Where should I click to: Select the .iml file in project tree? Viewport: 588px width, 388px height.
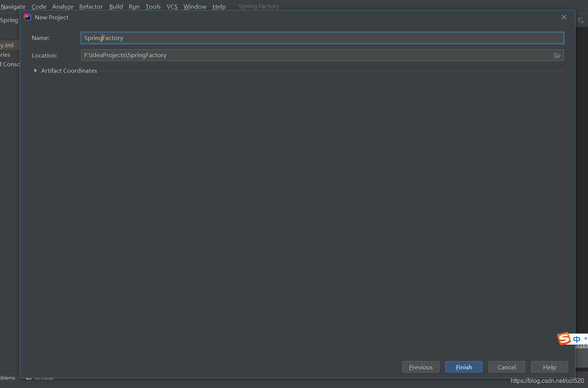point(7,45)
